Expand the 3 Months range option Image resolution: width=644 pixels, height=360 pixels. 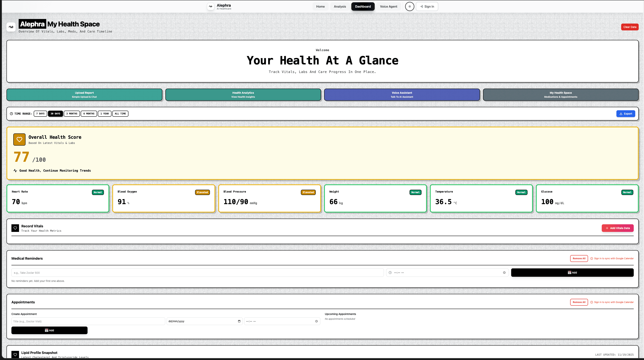(x=72, y=114)
